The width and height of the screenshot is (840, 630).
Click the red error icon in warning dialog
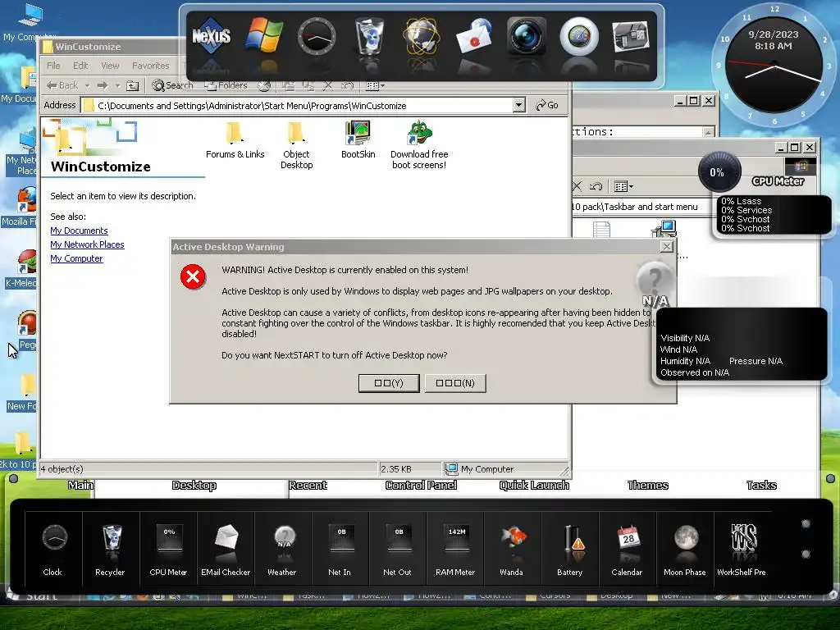pyautogui.click(x=193, y=276)
